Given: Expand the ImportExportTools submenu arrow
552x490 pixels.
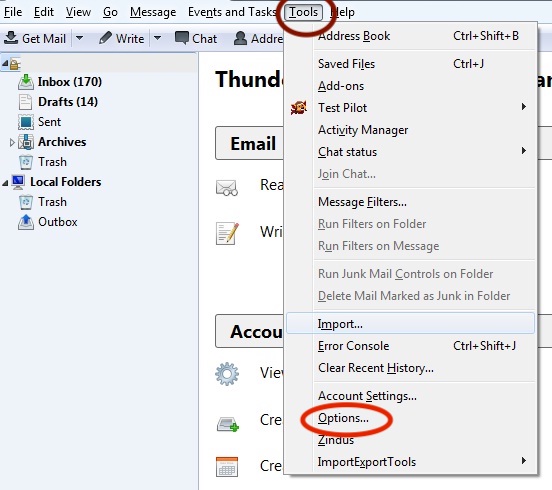Looking at the screenshot, I should (x=524, y=460).
